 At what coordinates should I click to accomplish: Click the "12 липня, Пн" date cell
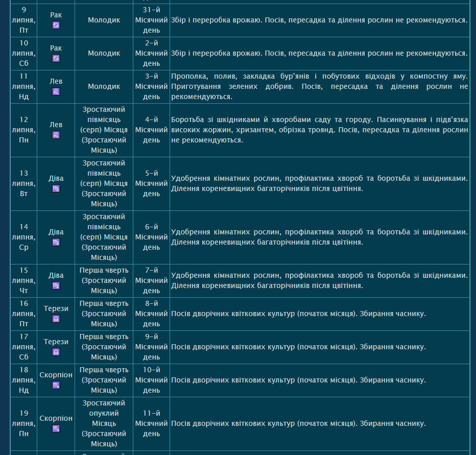(24, 130)
